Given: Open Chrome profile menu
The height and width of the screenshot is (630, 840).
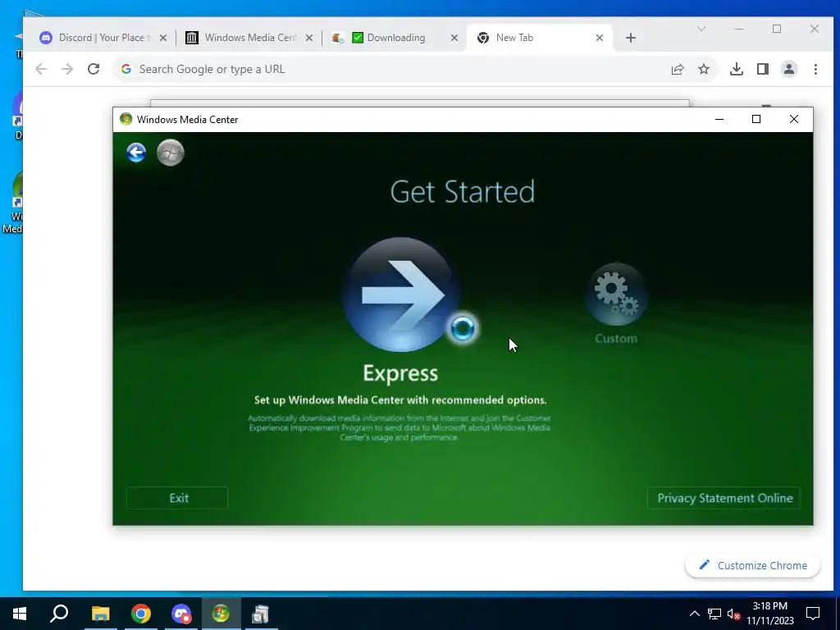Looking at the screenshot, I should coord(789,69).
